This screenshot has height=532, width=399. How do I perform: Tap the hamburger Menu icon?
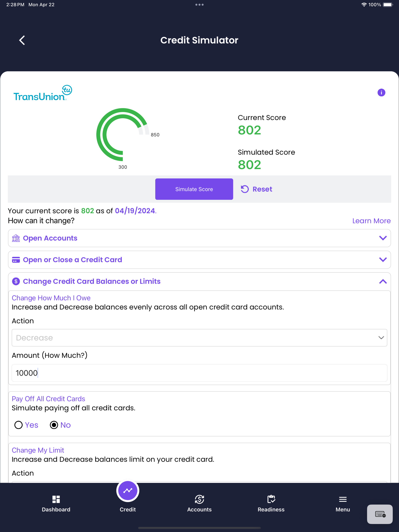point(343,499)
